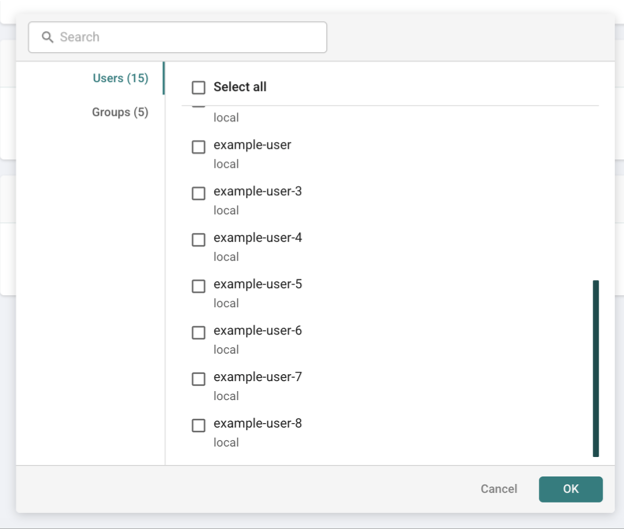Enable the example-user-4 checkbox
Screen dimensions: 625x529
pos(199,240)
